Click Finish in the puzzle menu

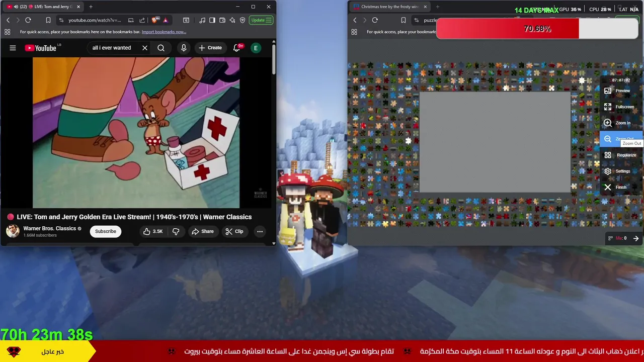tap(621, 187)
